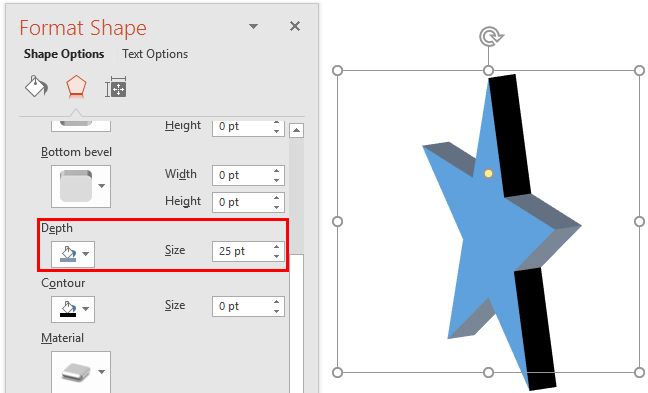Select the Material preset thumbnail

click(x=76, y=372)
